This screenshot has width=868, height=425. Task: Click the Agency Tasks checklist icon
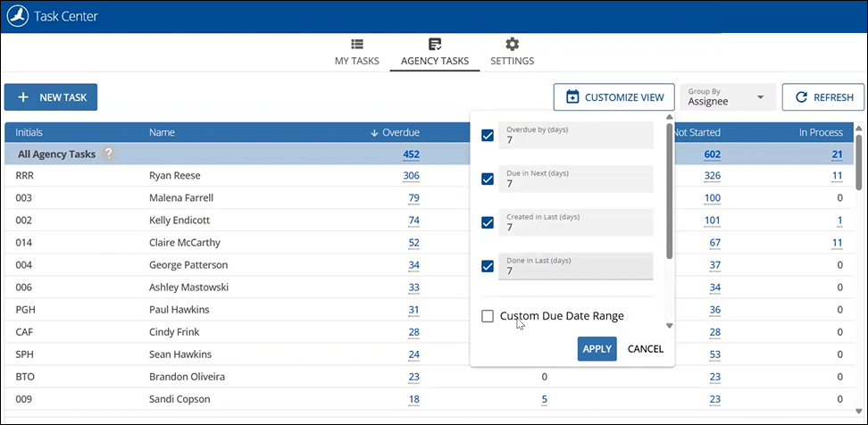(435, 45)
